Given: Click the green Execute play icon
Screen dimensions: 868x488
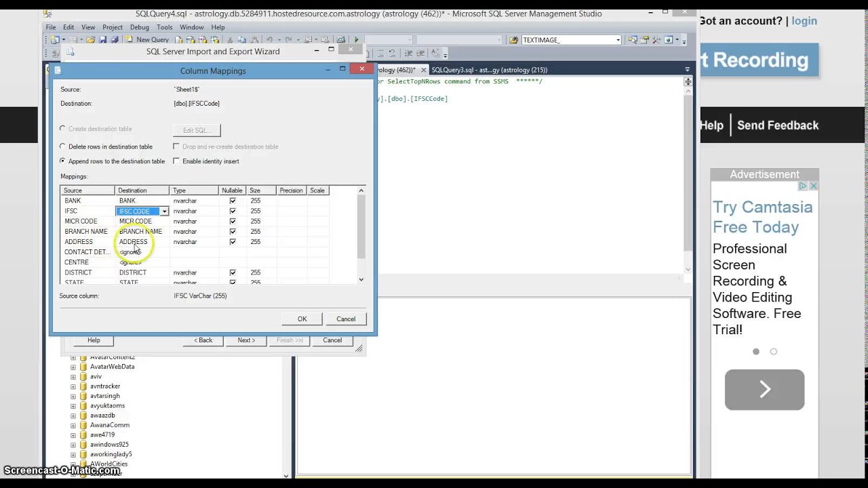Looking at the screenshot, I should click(x=356, y=40).
